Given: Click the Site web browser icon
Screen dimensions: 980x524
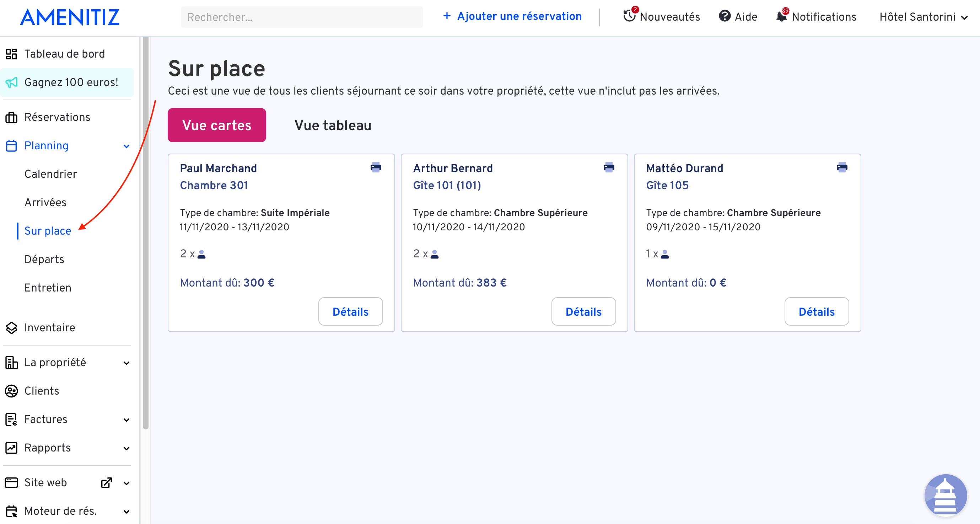Looking at the screenshot, I should (x=11, y=482).
